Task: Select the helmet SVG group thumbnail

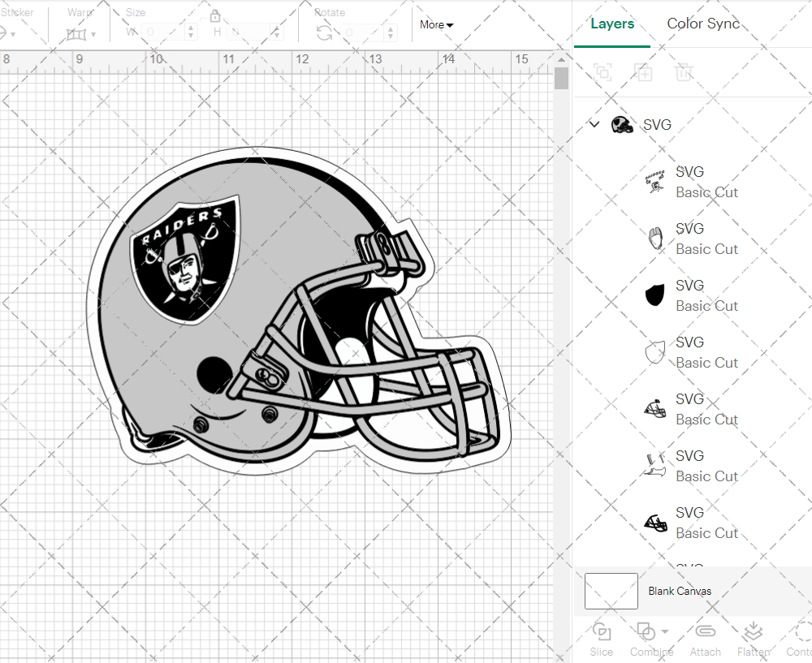Action: [622, 124]
